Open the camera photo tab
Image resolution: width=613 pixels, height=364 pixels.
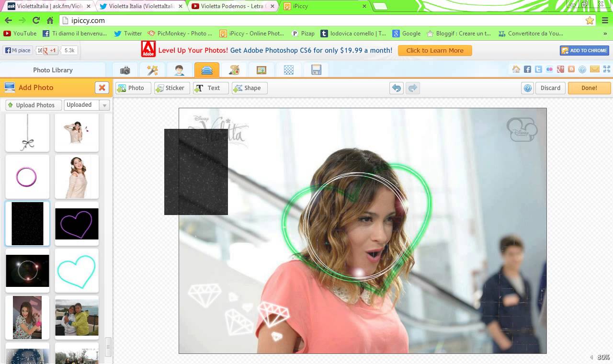tap(125, 70)
